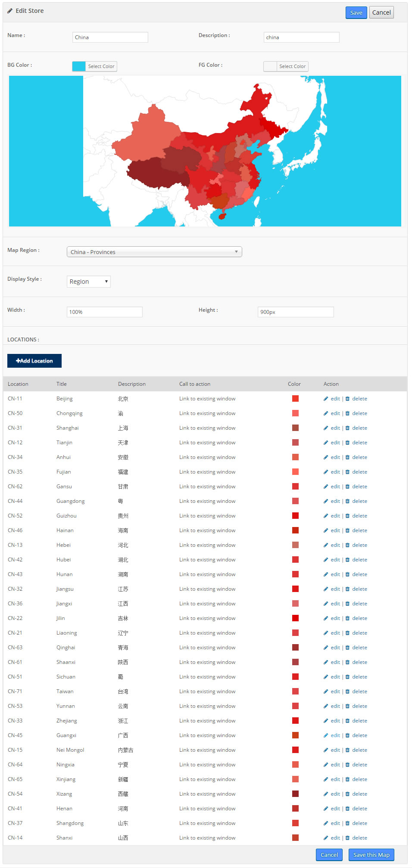Click the trash icon in Shanxi row
412x868 pixels.
point(347,838)
